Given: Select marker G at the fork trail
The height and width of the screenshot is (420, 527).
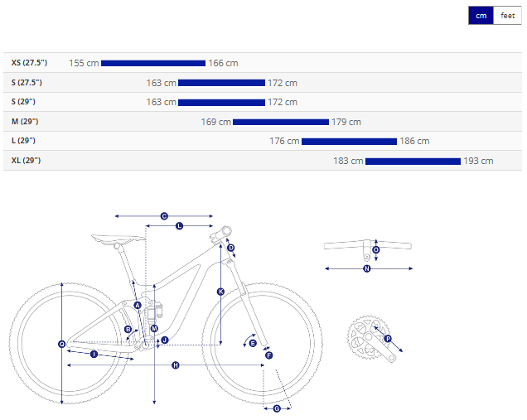Looking at the screenshot, I should point(277,408).
